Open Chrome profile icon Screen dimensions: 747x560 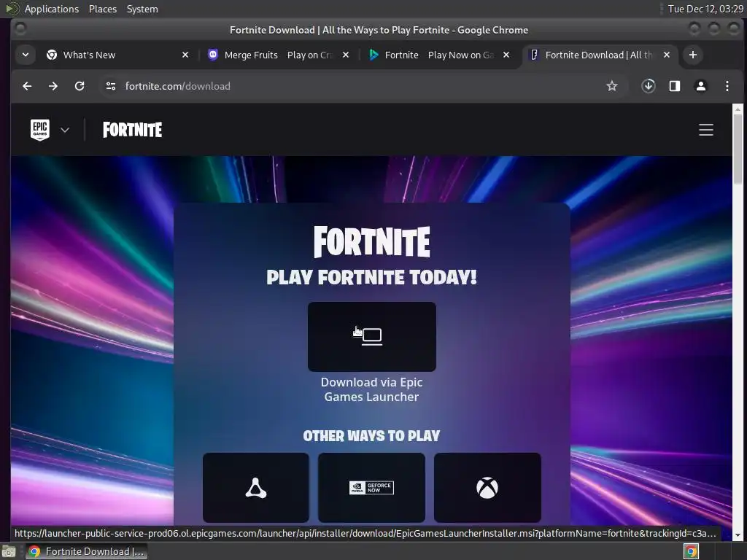coord(701,86)
